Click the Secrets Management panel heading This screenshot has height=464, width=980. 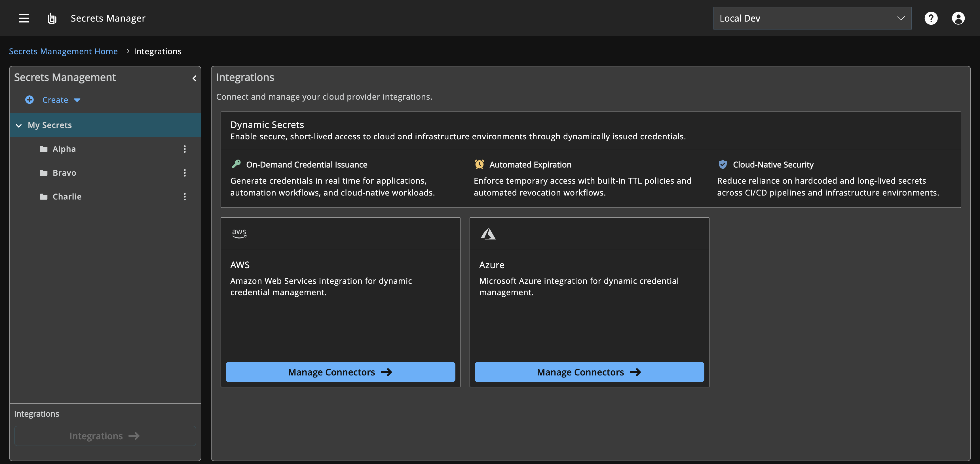pyautogui.click(x=65, y=77)
